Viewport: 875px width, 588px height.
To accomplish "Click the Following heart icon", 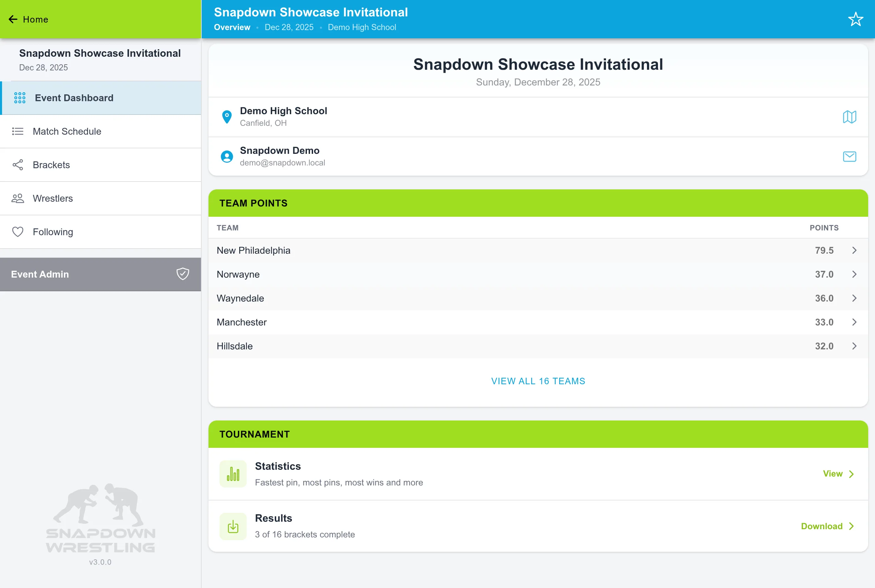I will click(x=18, y=232).
